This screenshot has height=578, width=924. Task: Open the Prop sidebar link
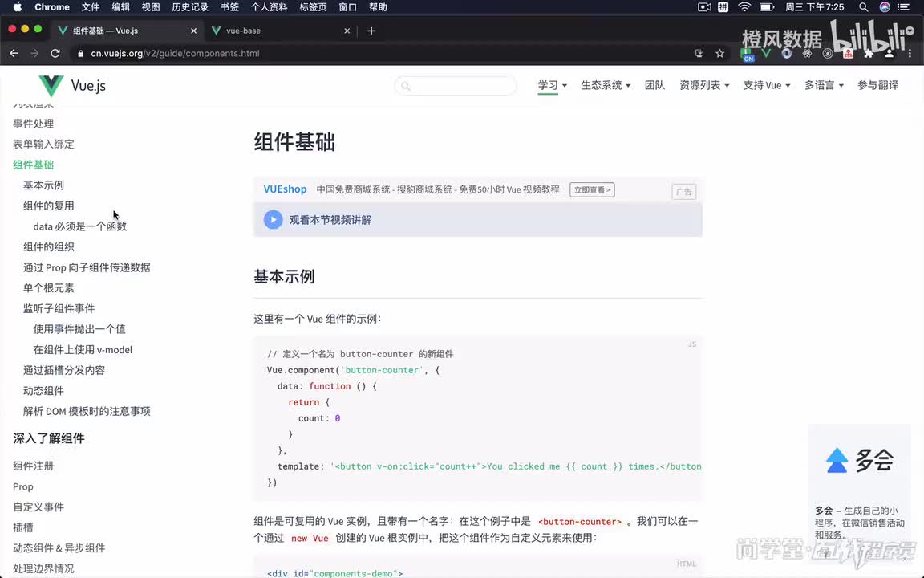(23, 486)
